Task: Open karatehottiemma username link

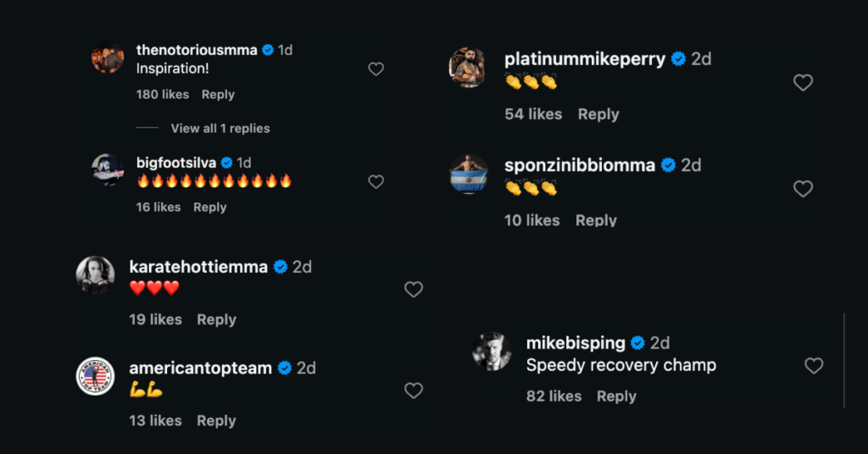Action: pyautogui.click(x=198, y=267)
